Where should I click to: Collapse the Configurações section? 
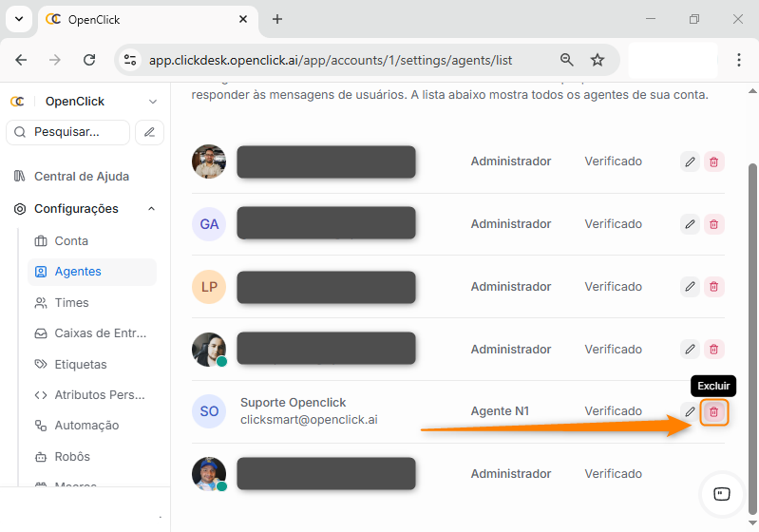pos(151,209)
